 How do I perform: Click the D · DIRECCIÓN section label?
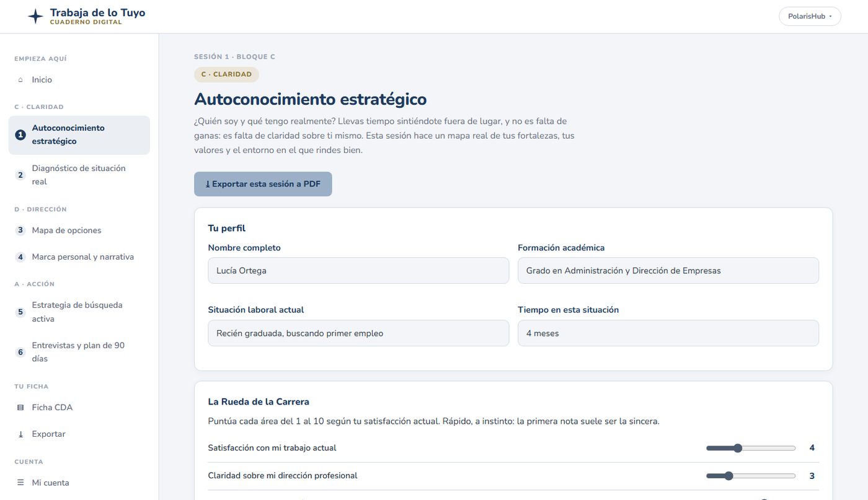40,209
